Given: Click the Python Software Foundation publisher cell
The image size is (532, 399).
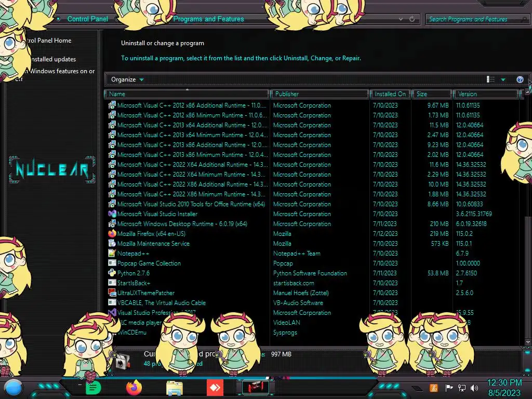Looking at the screenshot, I should click(310, 273).
